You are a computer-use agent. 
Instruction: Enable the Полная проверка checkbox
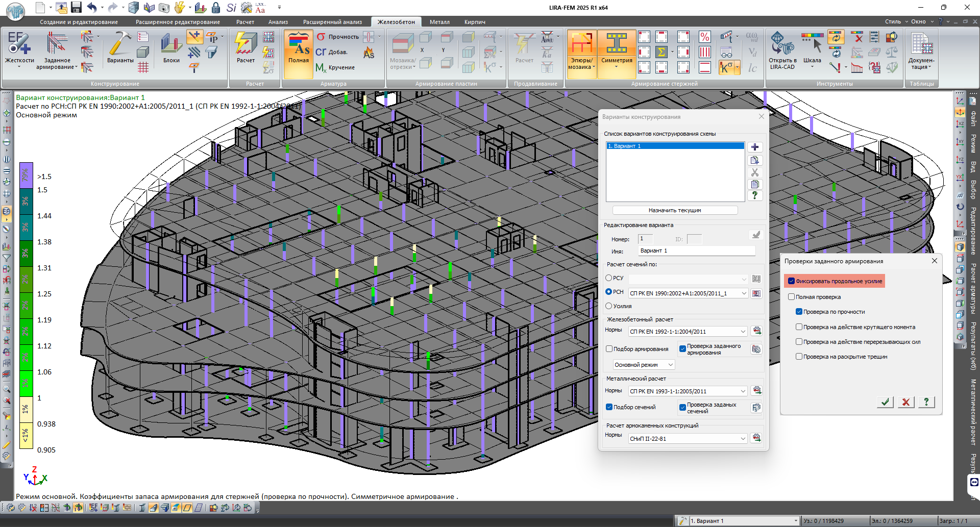tap(791, 297)
